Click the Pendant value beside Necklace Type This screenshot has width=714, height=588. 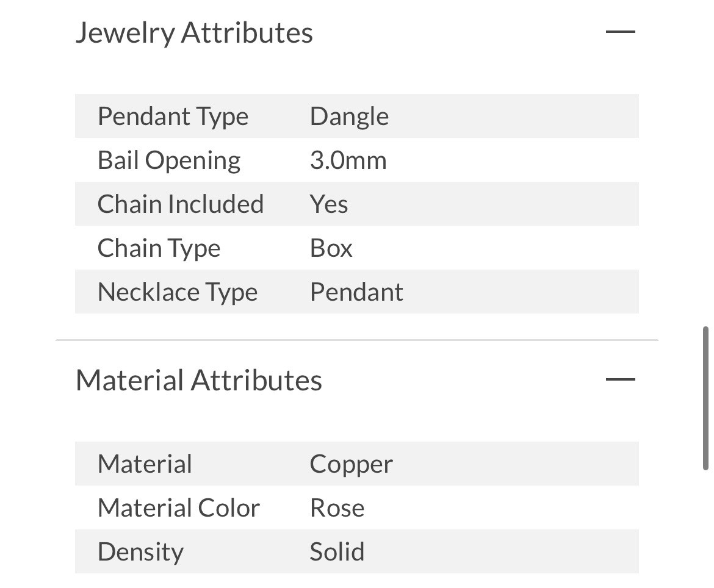click(x=356, y=292)
